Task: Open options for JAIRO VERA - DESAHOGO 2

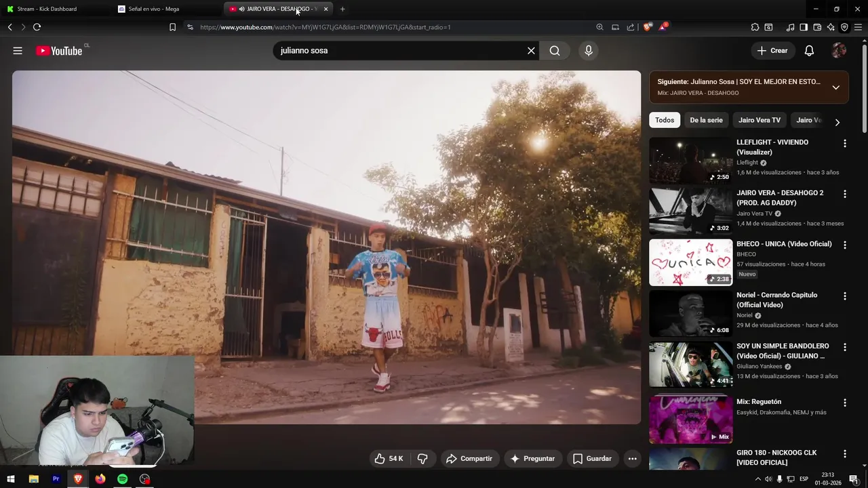Action: pyautogui.click(x=844, y=194)
